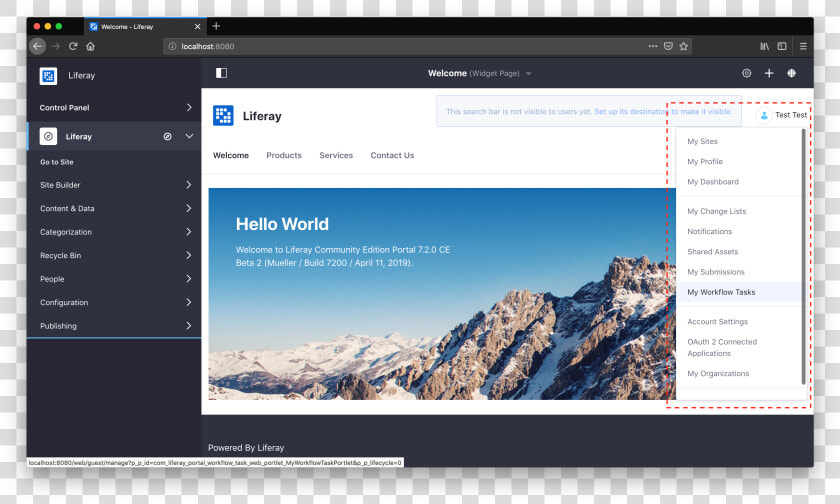Click the Powered By Liferay footer text
This screenshot has width=840, height=504.
click(x=246, y=448)
